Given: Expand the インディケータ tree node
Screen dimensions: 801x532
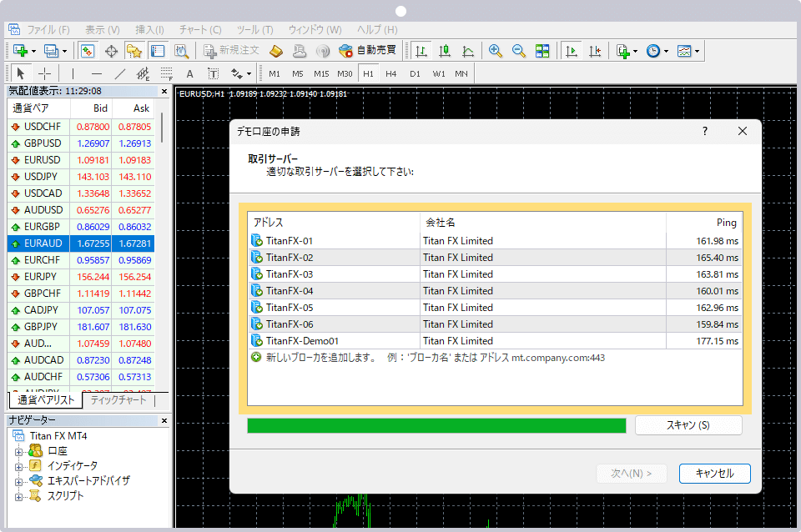Looking at the screenshot, I should [19, 467].
